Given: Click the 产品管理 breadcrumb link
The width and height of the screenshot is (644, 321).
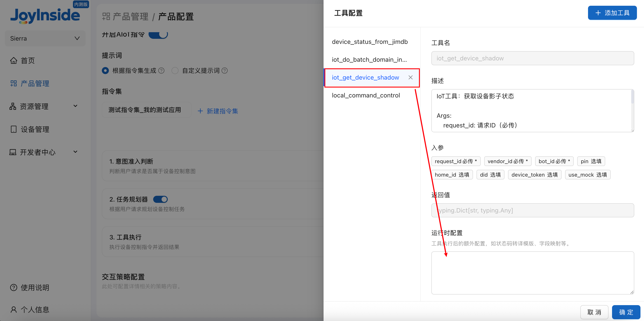Looking at the screenshot, I should tap(130, 17).
